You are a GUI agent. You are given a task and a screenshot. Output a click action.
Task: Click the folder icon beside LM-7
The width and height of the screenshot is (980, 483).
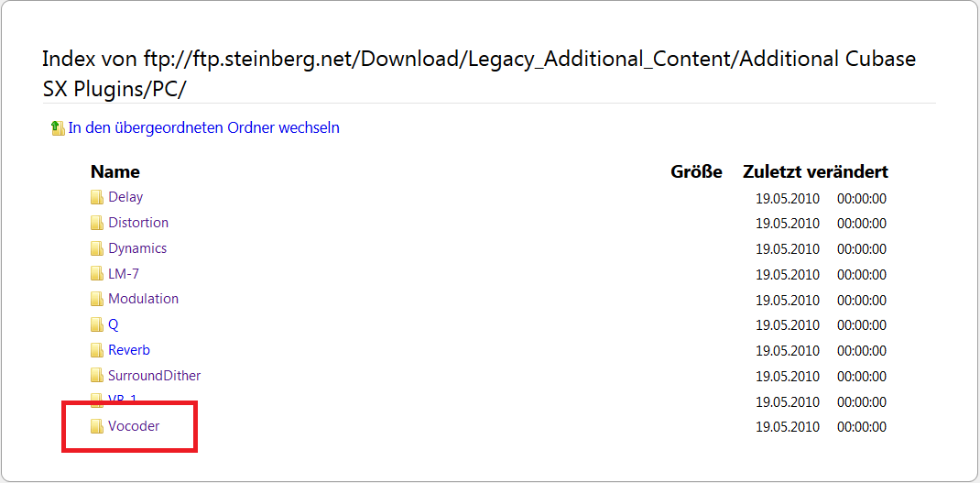(97, 274)
